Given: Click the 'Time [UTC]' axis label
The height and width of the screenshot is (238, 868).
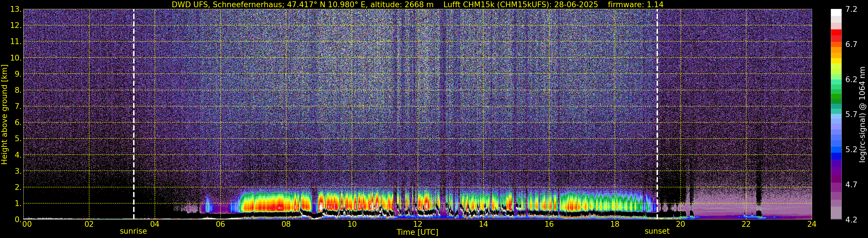Looking at the screenshot, I should pos(417,232).
